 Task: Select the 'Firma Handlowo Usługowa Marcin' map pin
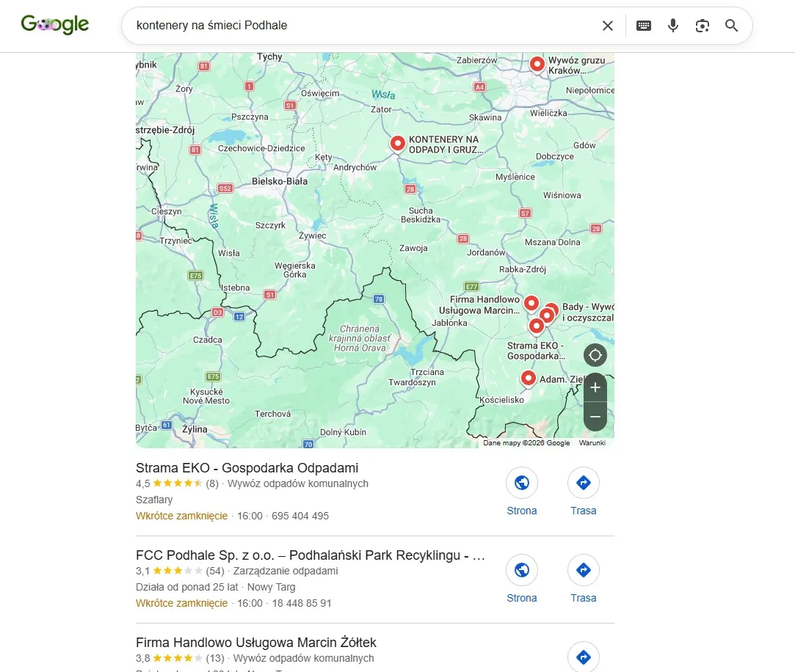tap(531, 304)
